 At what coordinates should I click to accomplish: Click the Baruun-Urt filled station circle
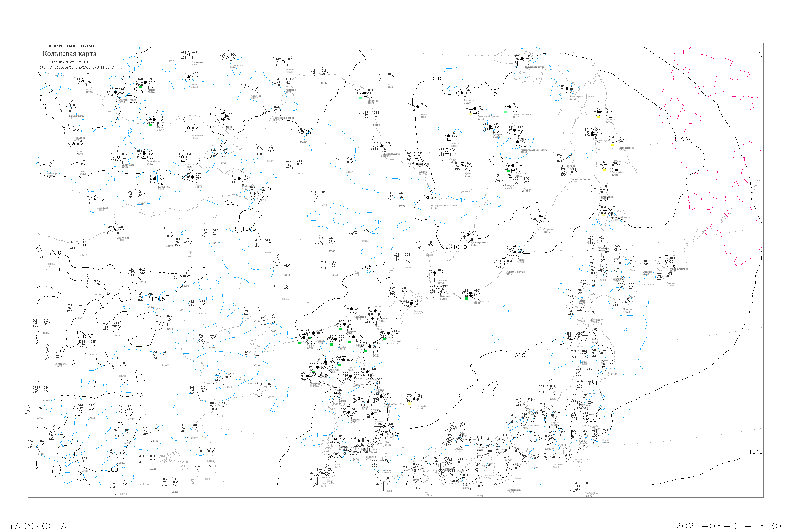coord(155,179)
